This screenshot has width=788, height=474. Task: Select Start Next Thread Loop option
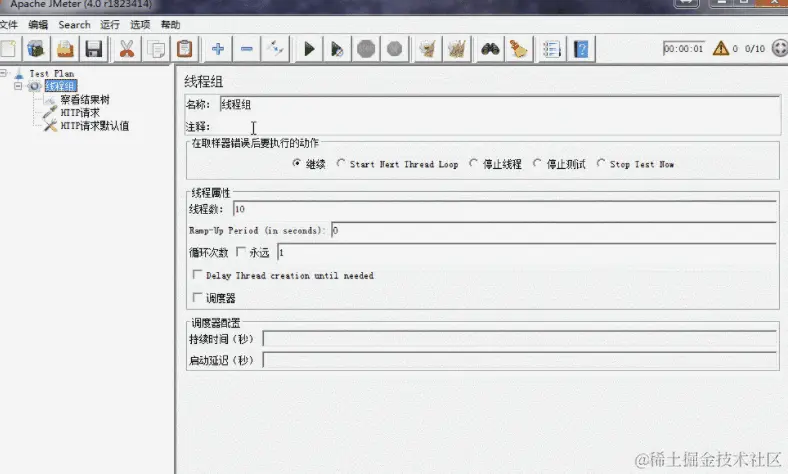coord(341,163)
